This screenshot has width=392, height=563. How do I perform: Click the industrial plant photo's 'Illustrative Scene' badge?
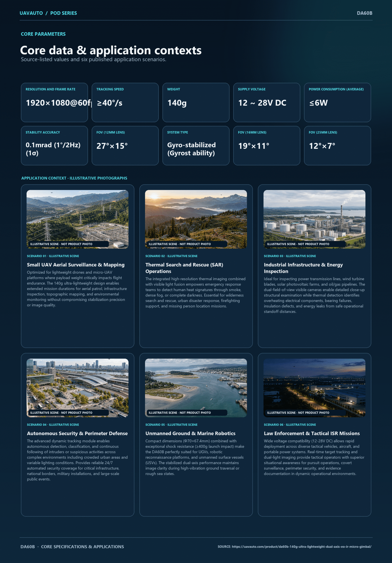point(306,244)
